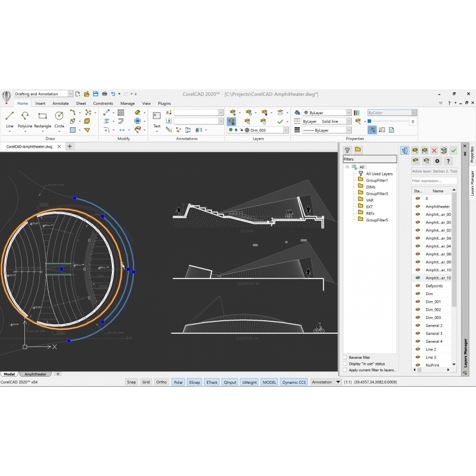The height and width of the screenshot is (476, 476).
Task: Create a new document icon
Action: 78,94
